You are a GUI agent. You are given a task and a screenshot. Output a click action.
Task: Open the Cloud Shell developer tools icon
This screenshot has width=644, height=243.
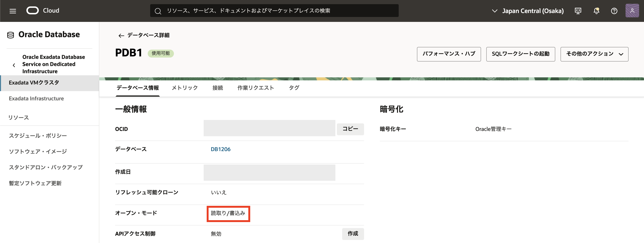click(578, 11)
